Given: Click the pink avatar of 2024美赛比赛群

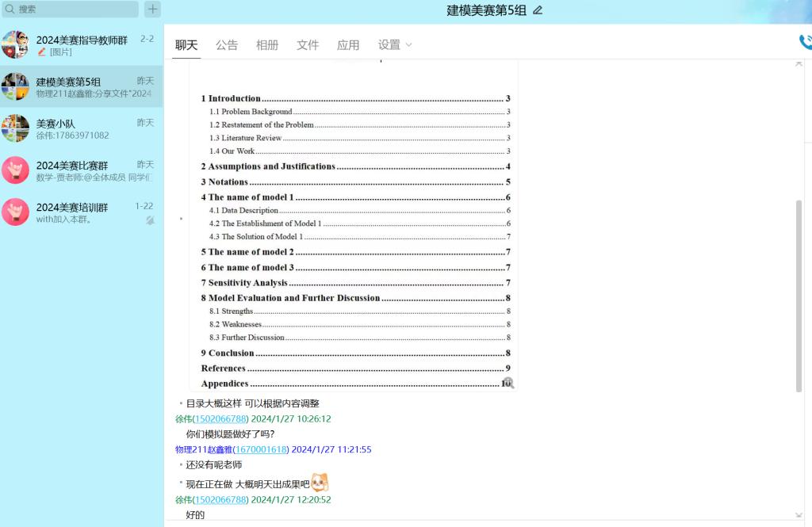Looking at the screenshot, I should [15, 170].
